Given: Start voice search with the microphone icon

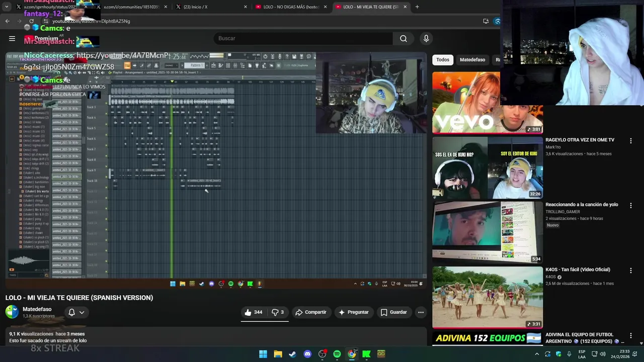Looking at the screenshot, I should click(x=426, y=38).
